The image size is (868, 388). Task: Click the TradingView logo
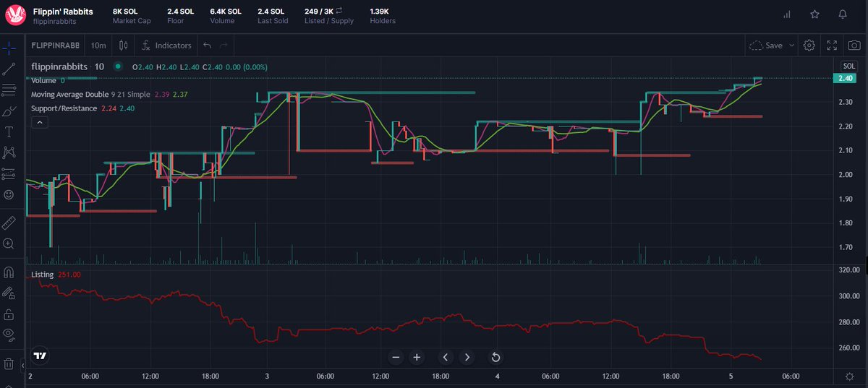[41, 356]
